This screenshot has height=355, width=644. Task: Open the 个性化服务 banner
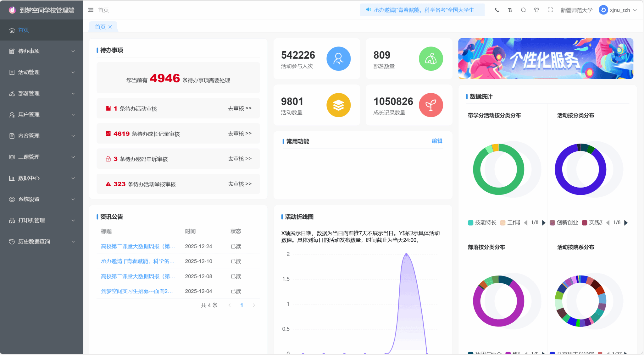coord(546,59)
